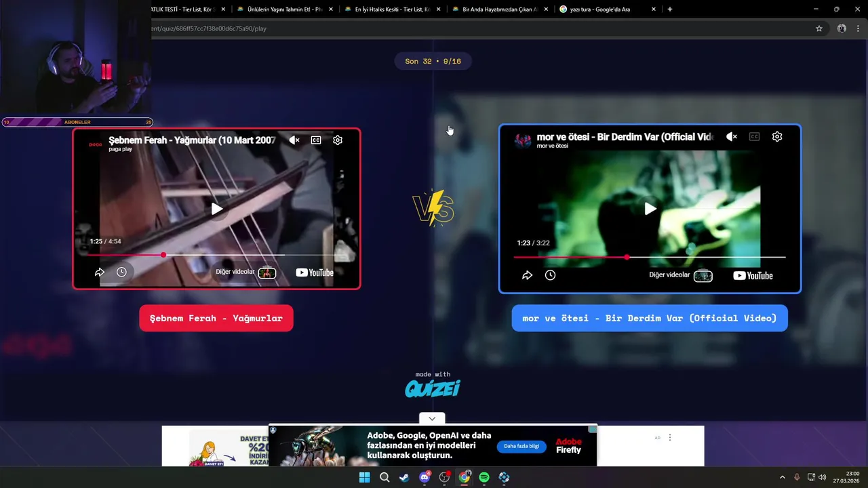Image resolution: width=868 pixels, height=488 pixels.
Task: Open the Şebnem Ferah video title link
Action: pos(192,140)
